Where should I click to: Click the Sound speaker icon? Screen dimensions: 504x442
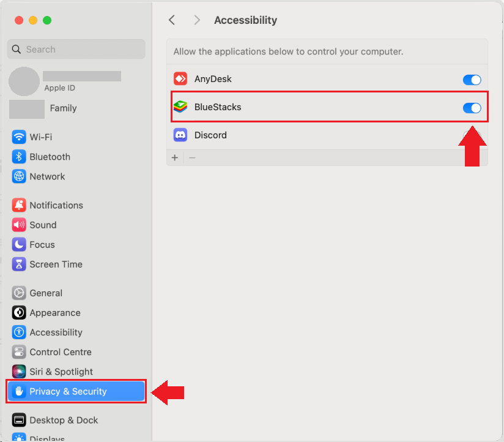tap(19, 225)
